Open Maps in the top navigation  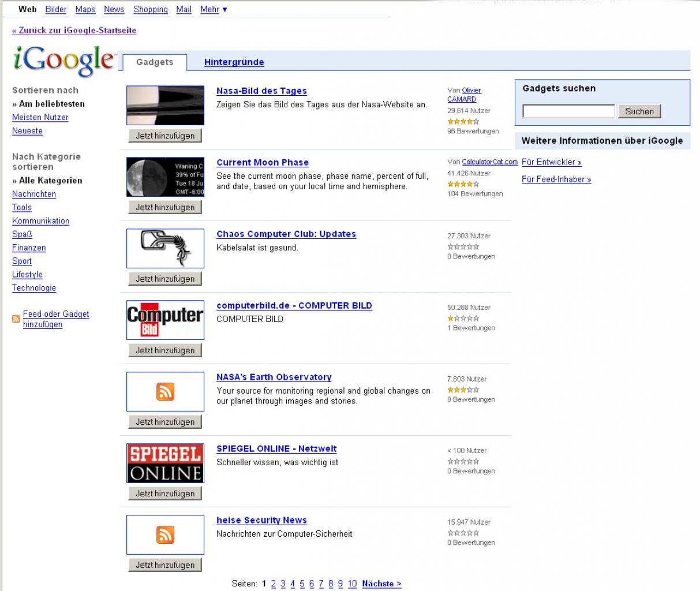pyautogui.click(x=85, y=9)
